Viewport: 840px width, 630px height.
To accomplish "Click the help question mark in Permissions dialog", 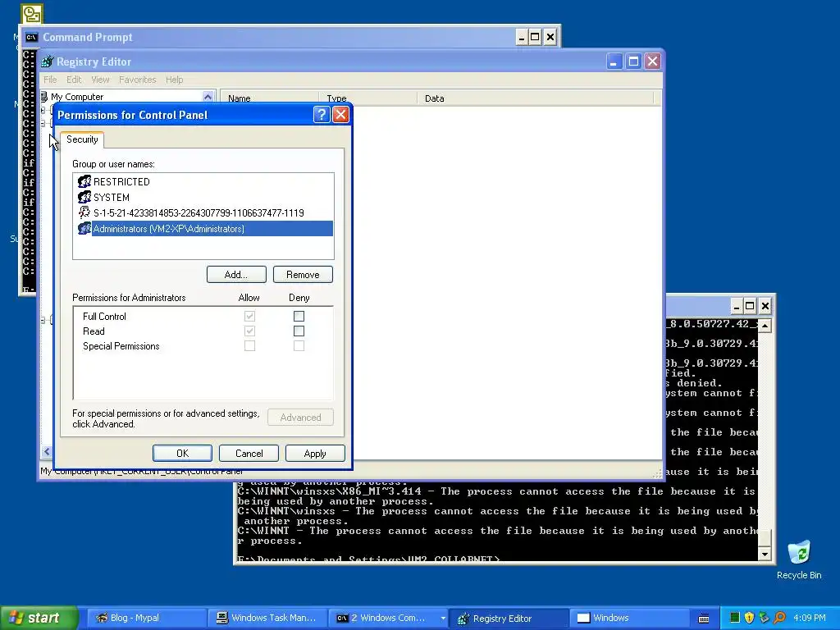I will click(322, 115).
